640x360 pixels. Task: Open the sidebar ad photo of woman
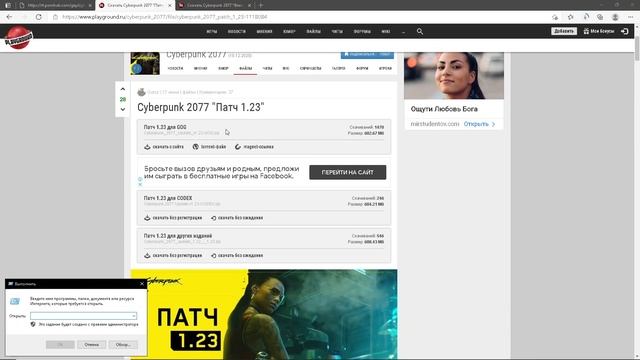point(454,76)
